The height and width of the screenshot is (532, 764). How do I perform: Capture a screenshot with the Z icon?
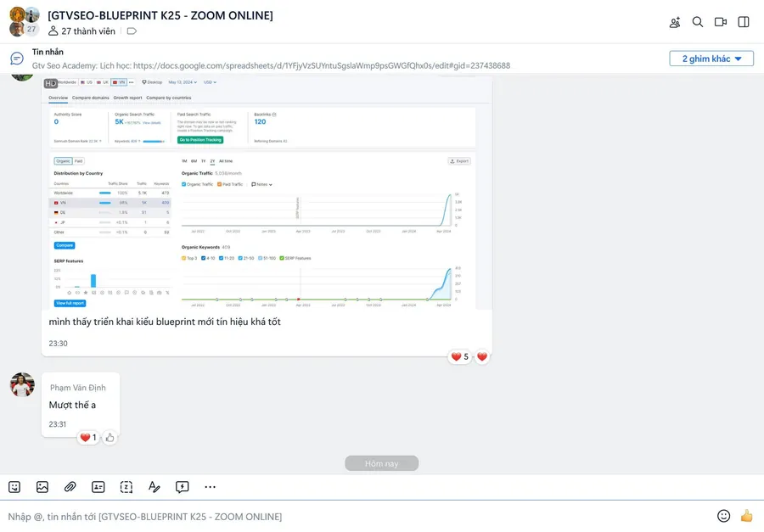(126, 487)
